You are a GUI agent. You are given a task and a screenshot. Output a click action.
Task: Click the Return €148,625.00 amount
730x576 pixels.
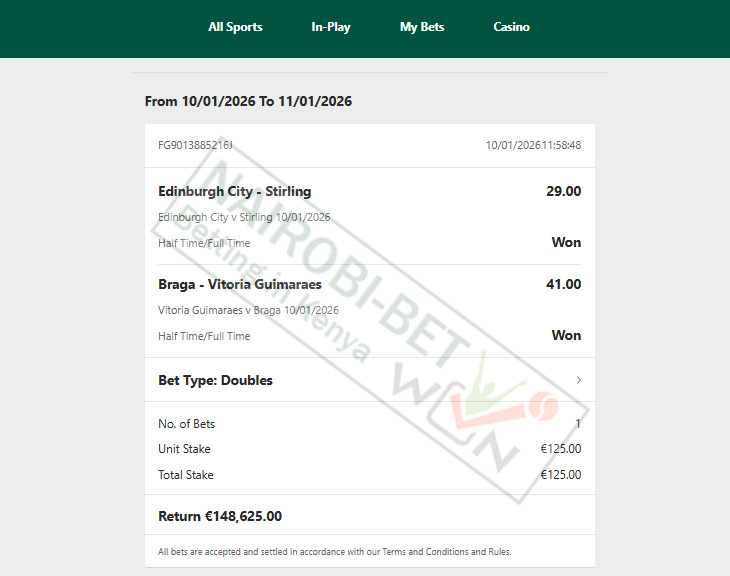[x=220, y=516]
